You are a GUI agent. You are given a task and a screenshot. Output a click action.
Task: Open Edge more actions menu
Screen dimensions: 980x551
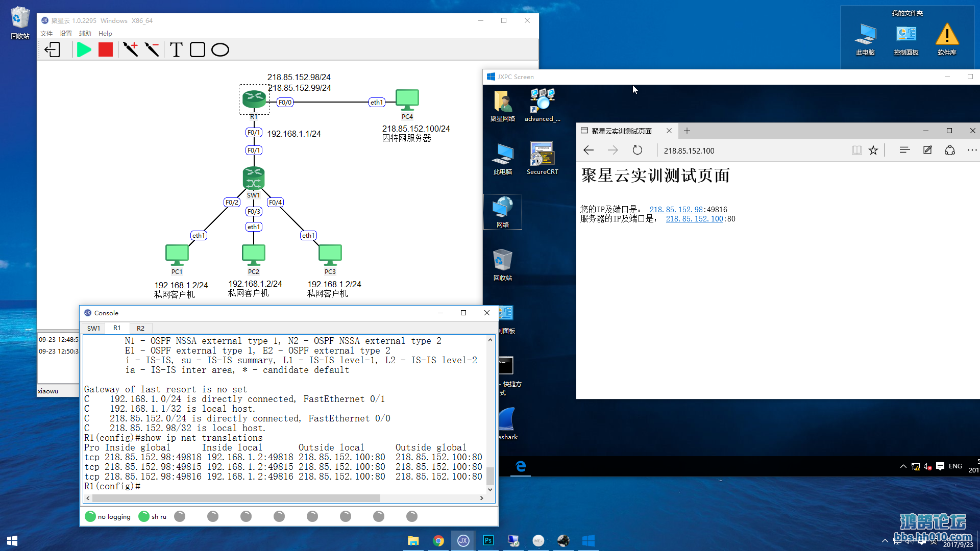click(972, 150)
